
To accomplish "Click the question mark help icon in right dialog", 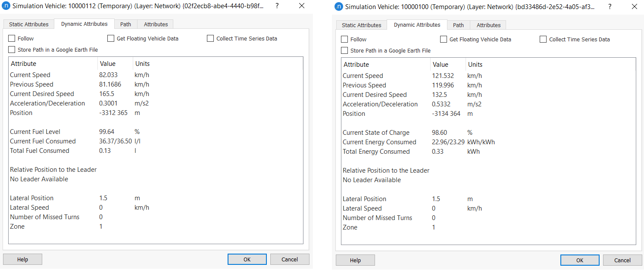I will pyautogui.click(x=610, y=7).
